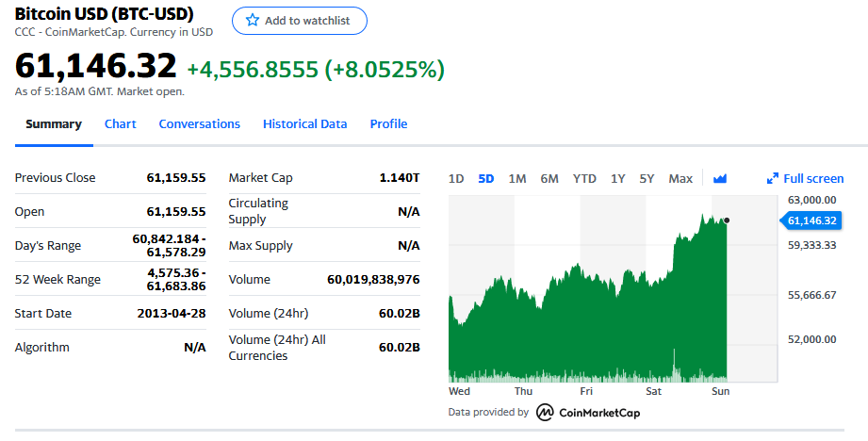Click CCC - CoinMarketCap currency subtitle
868x441 pixels.
(114, 32)
